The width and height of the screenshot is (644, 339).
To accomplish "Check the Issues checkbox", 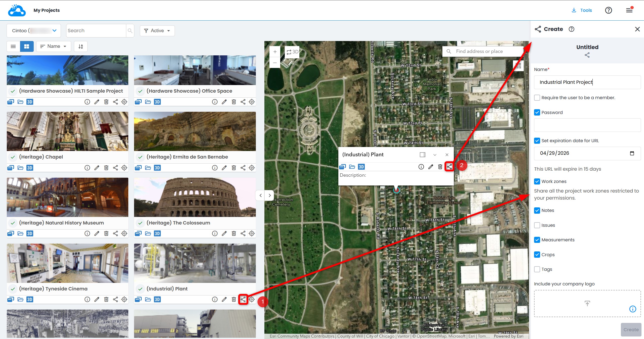I will tap(537, 225).
